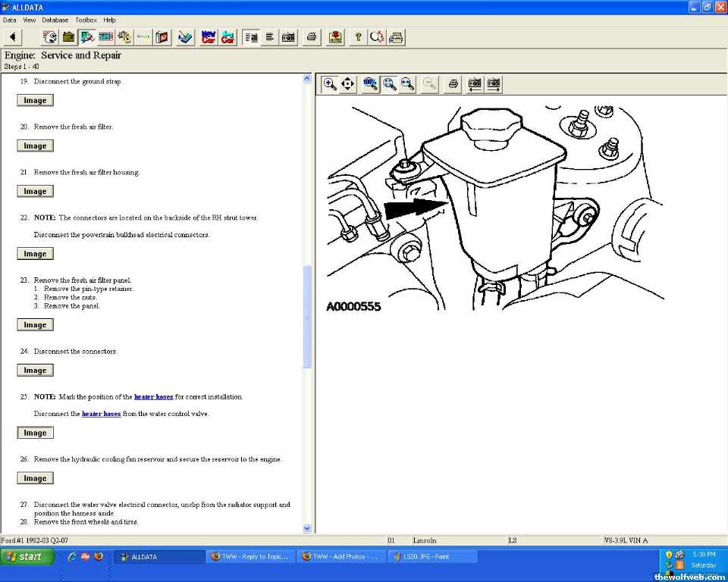Click the back arrow in main toolbar

coord(13,36)
